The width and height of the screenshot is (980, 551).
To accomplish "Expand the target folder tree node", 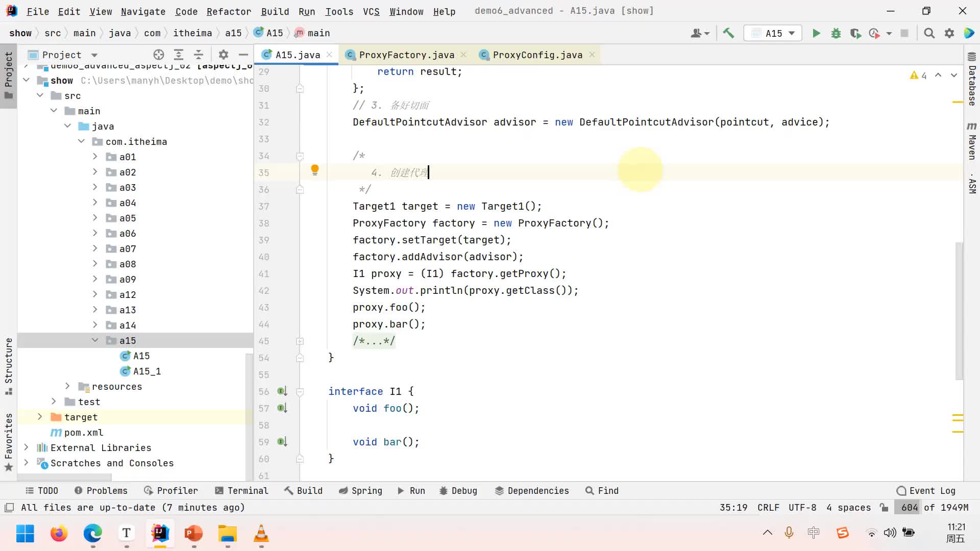I will point(40,416).
